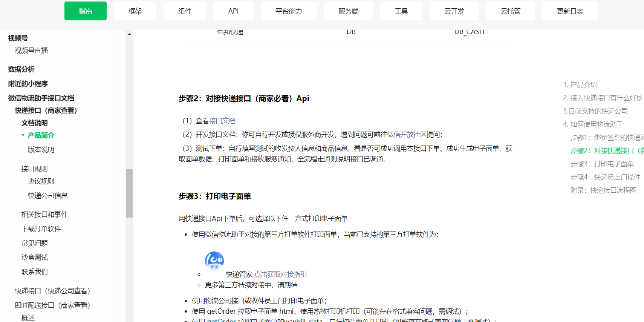Open the 点击获取对接指引 link
Screen dimensions: 644x322
pyautogui.click(x=281, y=274)
